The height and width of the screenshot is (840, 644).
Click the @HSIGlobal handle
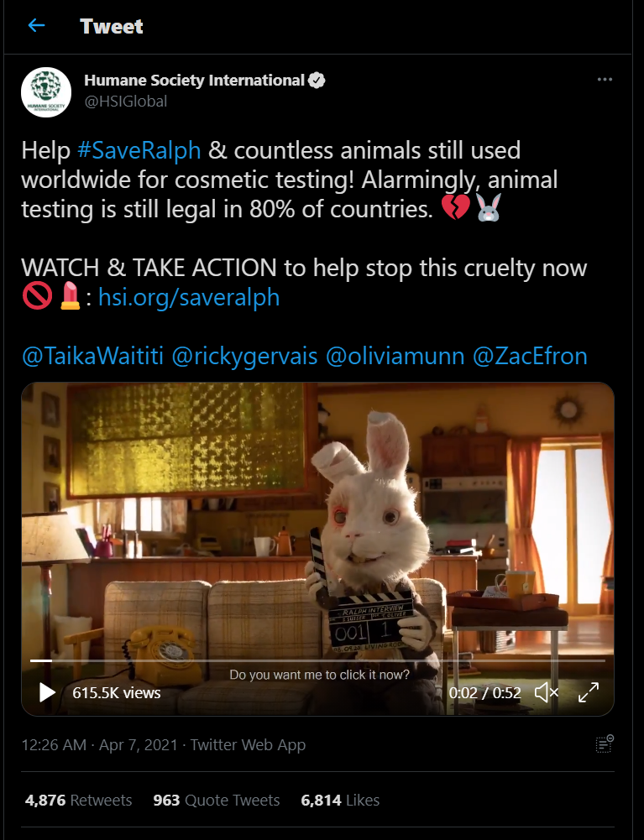pyautogui.click(x=125, y=102)
